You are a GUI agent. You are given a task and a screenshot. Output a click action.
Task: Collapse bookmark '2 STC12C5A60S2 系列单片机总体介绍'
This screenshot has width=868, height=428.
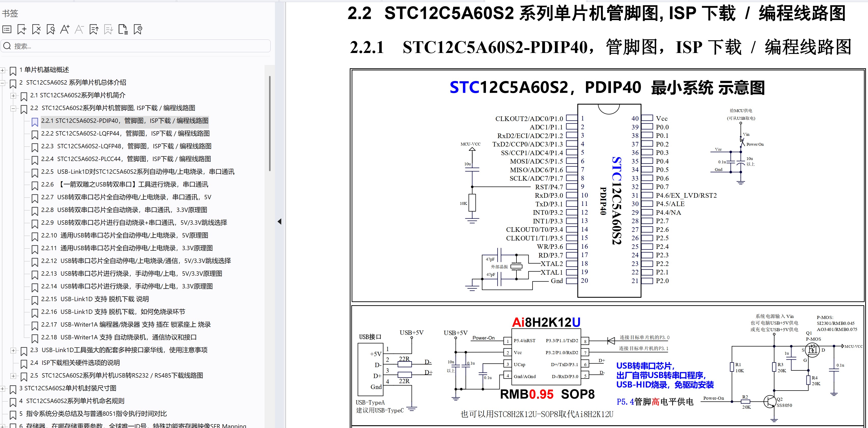click(x=3, y=83)
